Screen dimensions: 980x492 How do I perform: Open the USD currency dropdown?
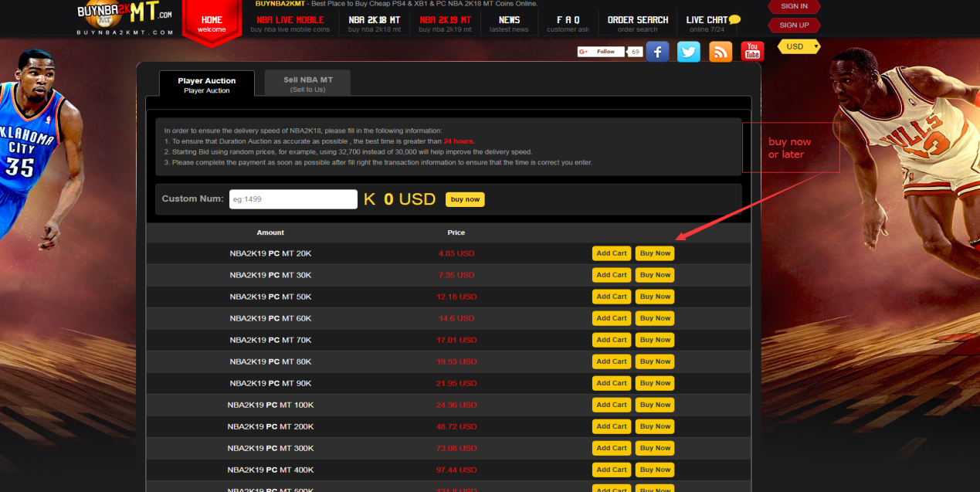(x=799, y=47)
